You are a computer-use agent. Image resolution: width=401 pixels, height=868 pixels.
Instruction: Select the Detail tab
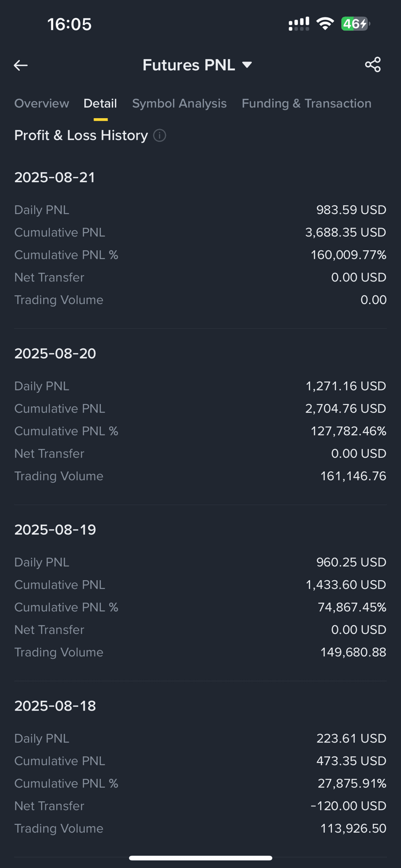point(100,103)
